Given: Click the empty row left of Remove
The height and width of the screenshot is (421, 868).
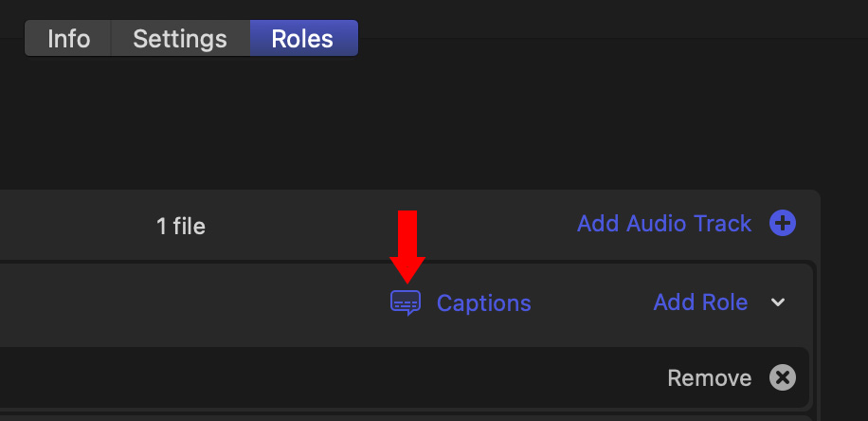Looking at the screenshot, I should tap(332, 378).
